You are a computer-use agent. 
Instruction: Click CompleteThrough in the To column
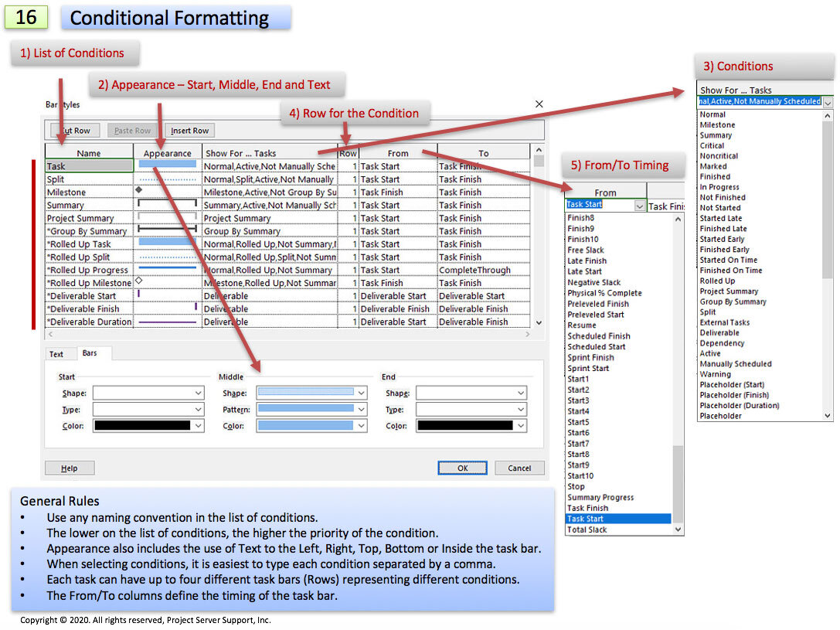coord(474,270)
